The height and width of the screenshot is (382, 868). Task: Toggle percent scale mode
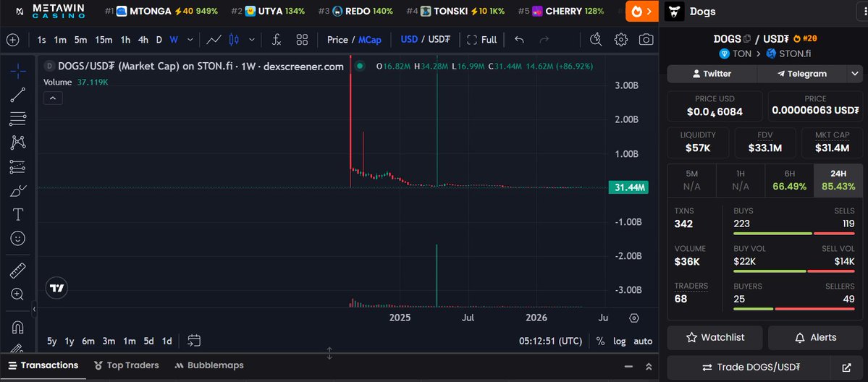601,341
